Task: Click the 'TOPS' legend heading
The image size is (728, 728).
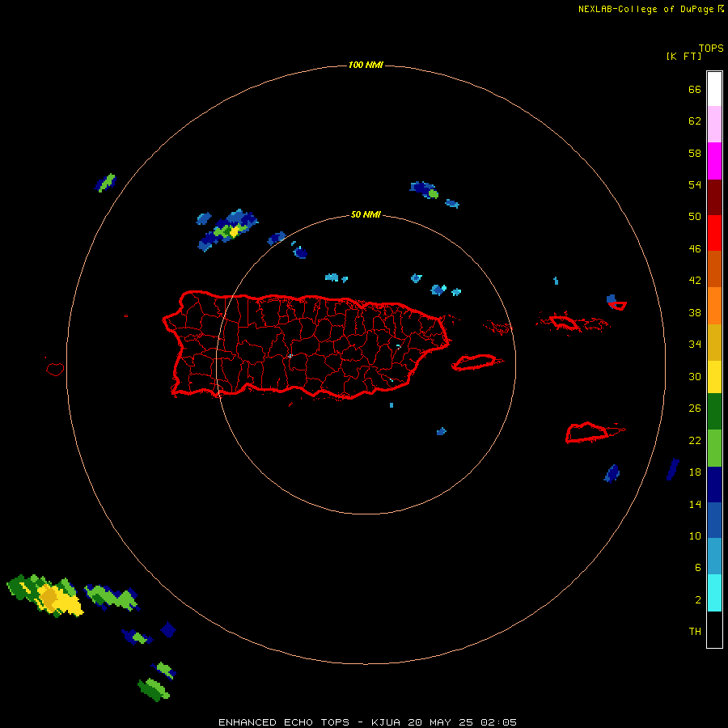Action: coord(711,49)
